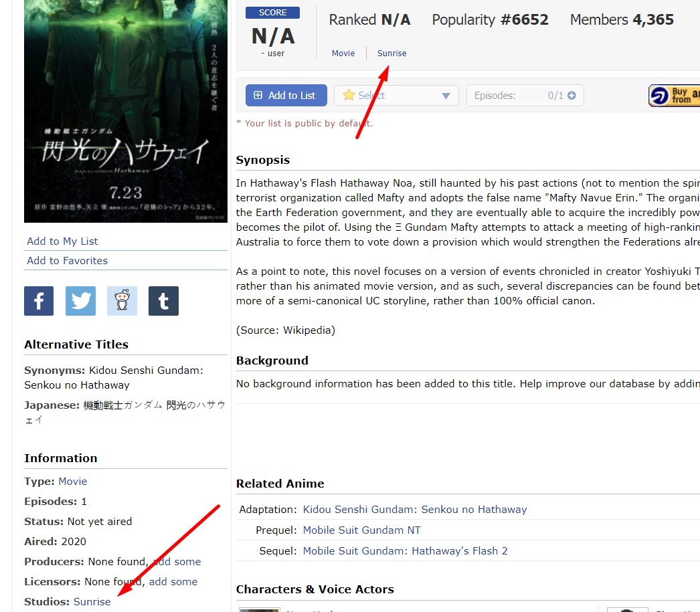Viewport: 700px width, 612px height.
Task: Click the plus icon beside episode count
Action: click(x=572, y=96)
